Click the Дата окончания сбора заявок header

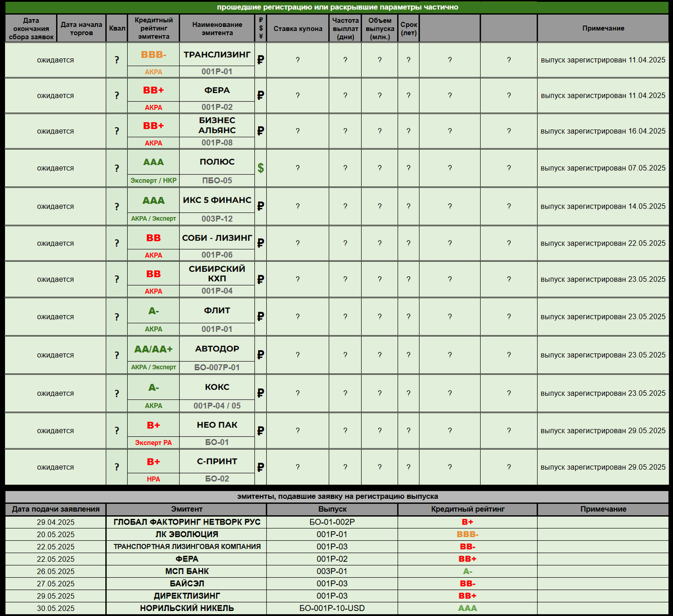pos(31,29)
